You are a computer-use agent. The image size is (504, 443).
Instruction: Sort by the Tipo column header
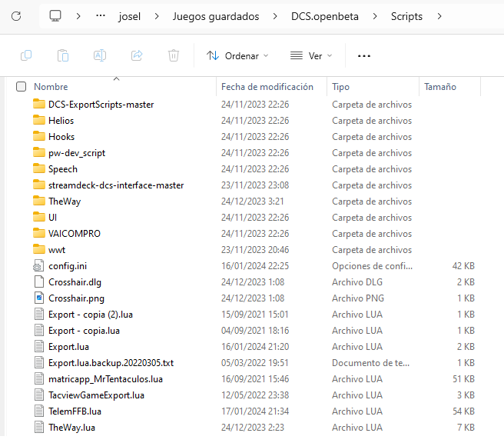340,87
